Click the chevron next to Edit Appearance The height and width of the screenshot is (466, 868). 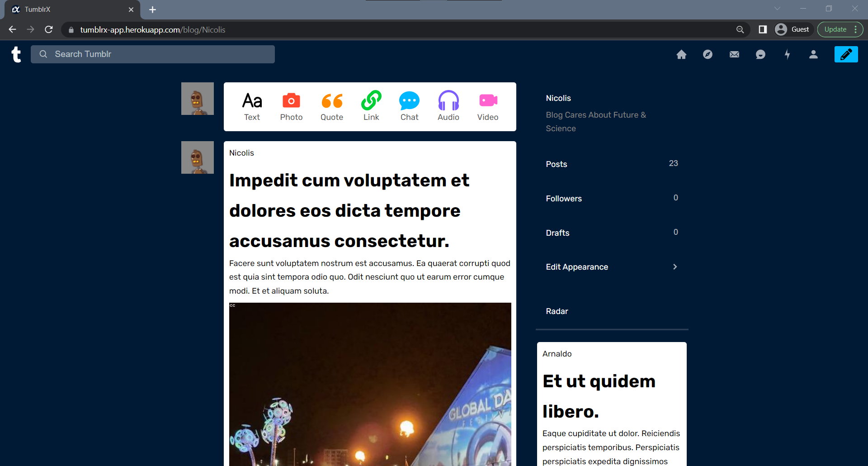(x=675, y=267)
